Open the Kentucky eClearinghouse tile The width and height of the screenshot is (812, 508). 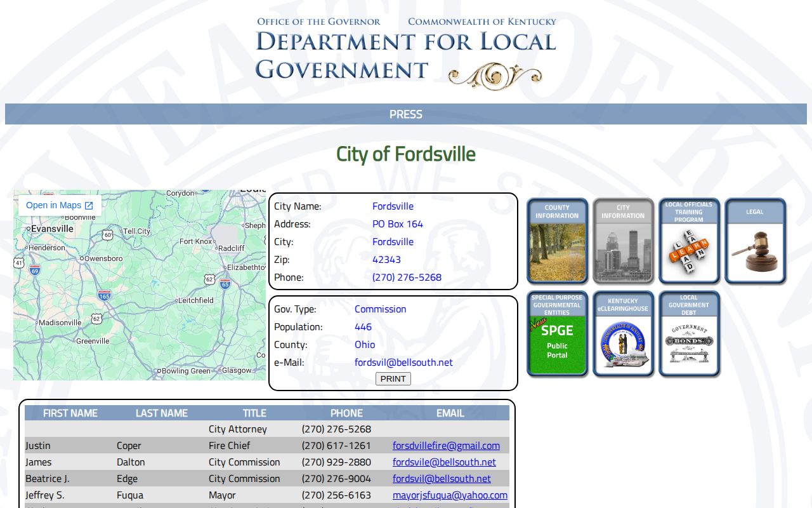click(x=623, y=334)
